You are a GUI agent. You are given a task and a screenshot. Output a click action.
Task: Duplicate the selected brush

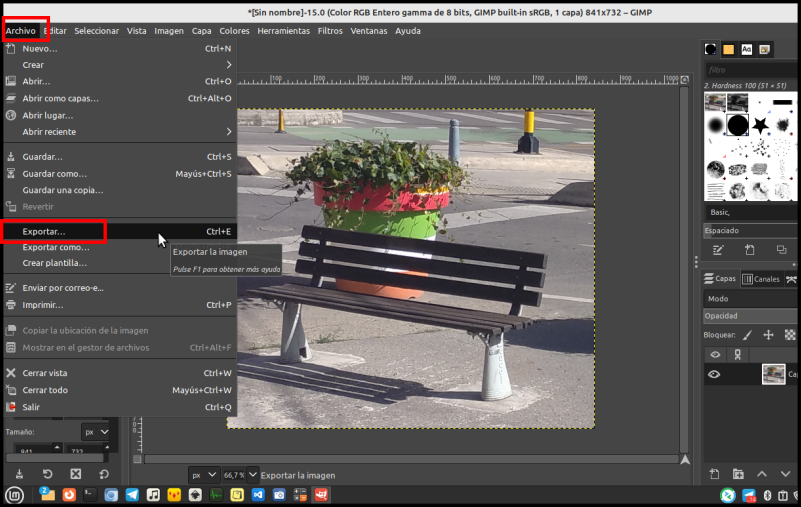coord(781,249)
